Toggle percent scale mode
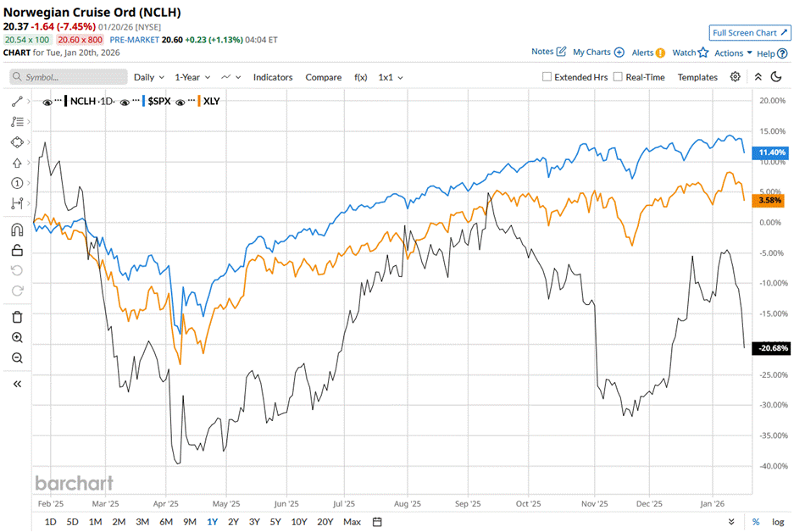 point(756,521)
